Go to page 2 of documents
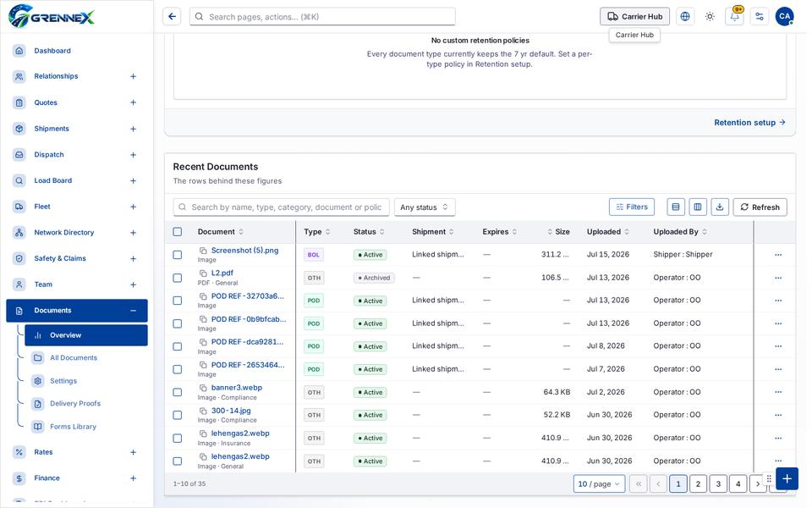The height and width of the screenshot is (508, 812). (698, 484)
